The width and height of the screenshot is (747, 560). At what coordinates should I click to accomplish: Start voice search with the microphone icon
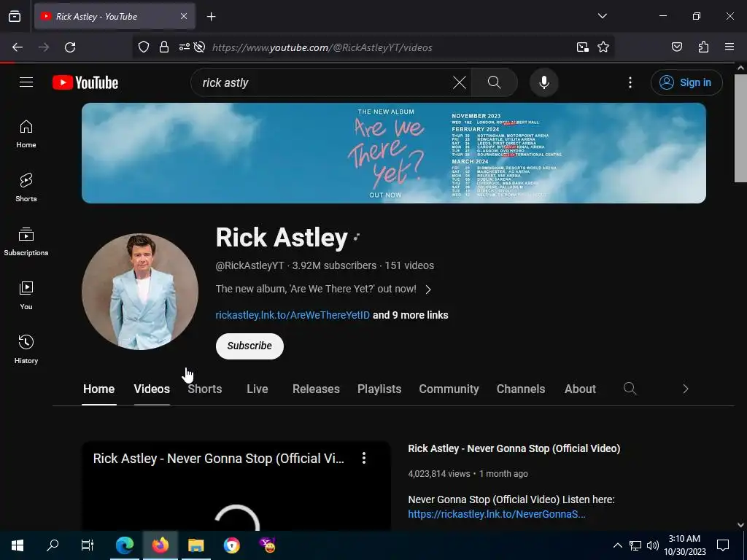point(543,82)
